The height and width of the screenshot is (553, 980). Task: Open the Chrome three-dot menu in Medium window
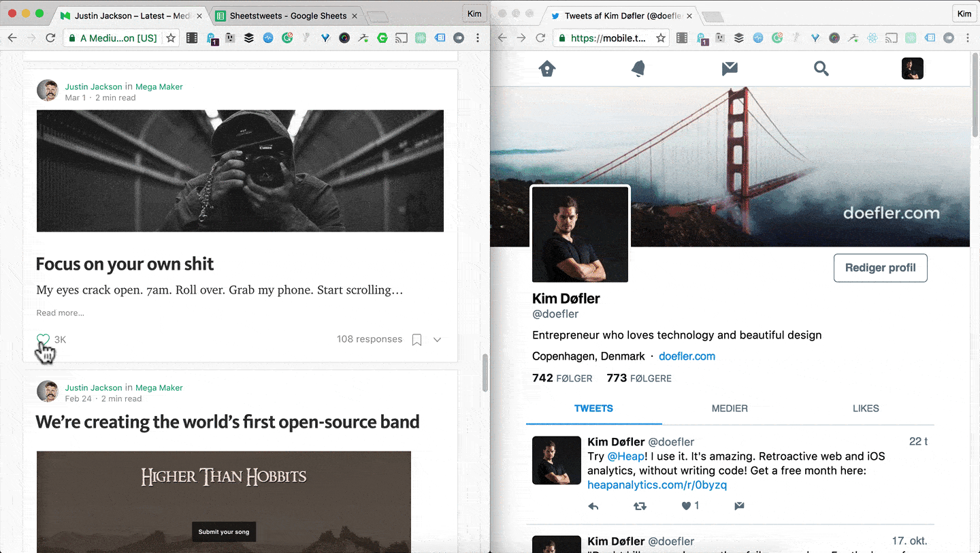click(478, 38)
